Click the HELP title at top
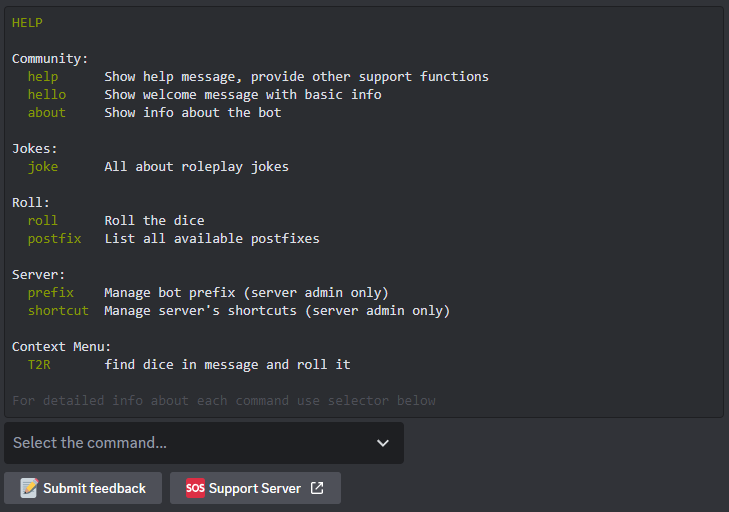This screenshot has width=729, height=512. (x=27, y=23)
